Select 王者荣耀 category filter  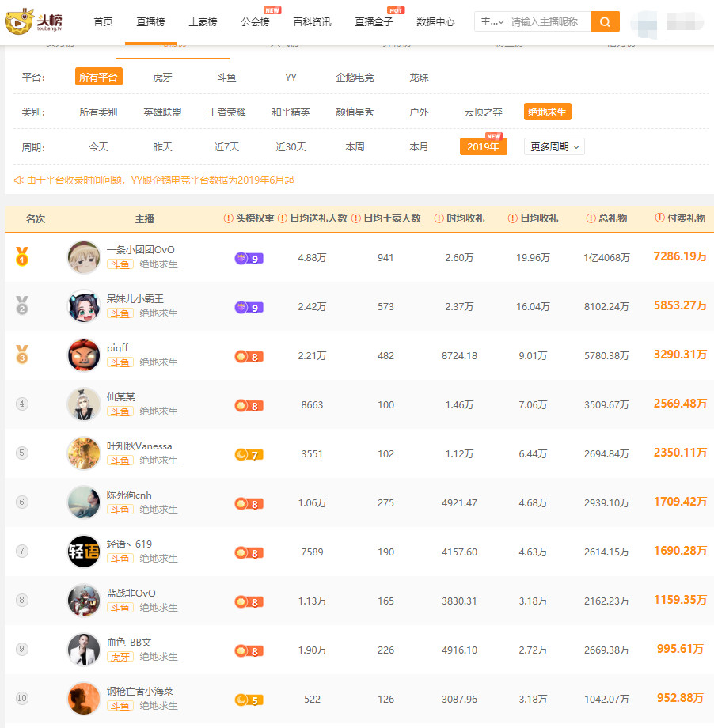(226, 112)
